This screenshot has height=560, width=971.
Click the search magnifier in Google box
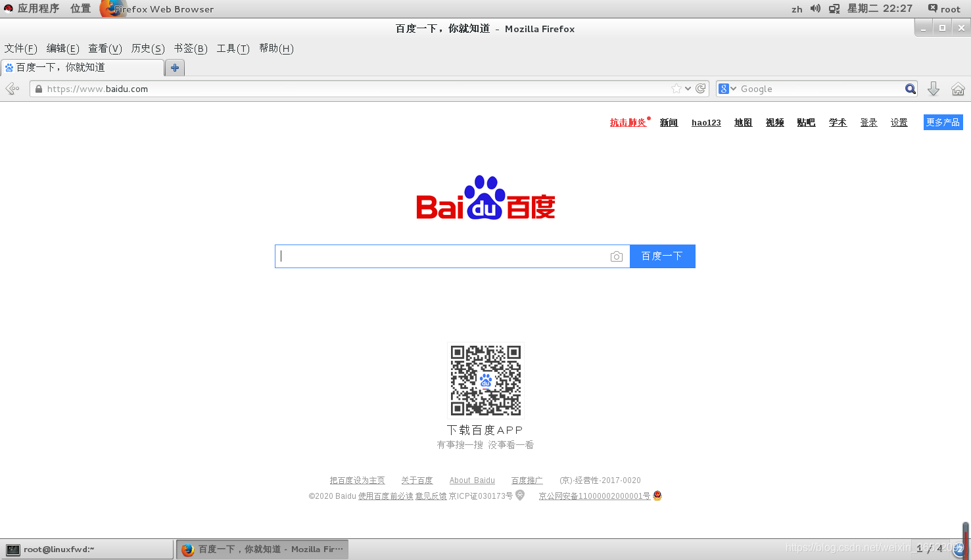(x=910, y=89)
